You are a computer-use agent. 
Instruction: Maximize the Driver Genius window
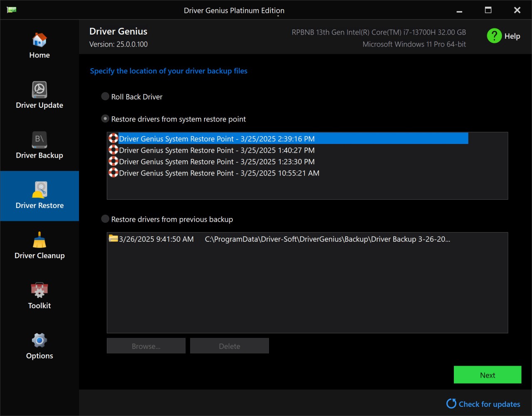pyautogui.click(x=488, y=10)
